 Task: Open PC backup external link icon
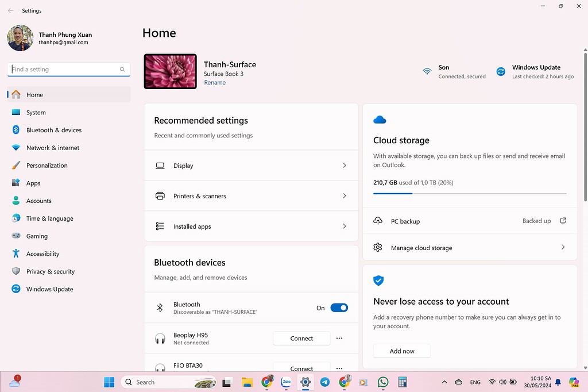pos(563,220)
